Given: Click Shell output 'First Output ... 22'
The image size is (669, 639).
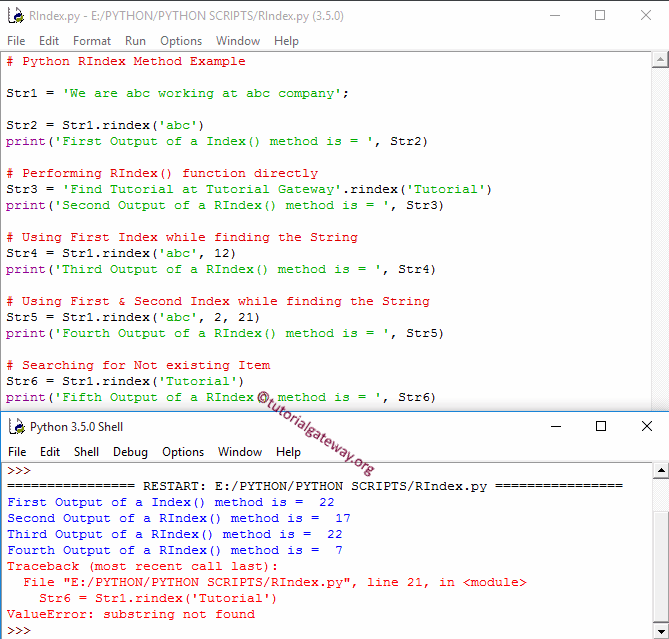Looking at the screenshot, I should click(x=171, y=502).
